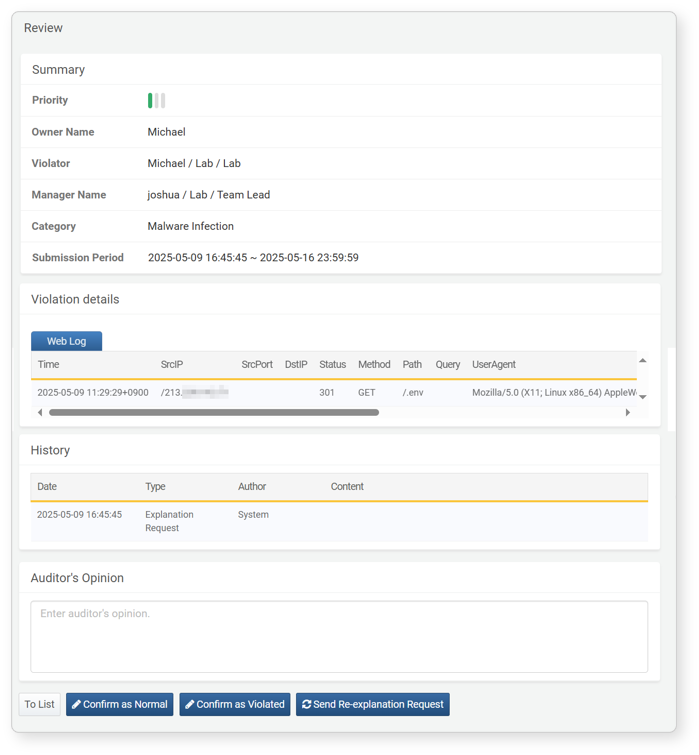The width and height of the screenshot is (699, 755).
Task: Click the Content column header
Action: [x=347, y=486]
